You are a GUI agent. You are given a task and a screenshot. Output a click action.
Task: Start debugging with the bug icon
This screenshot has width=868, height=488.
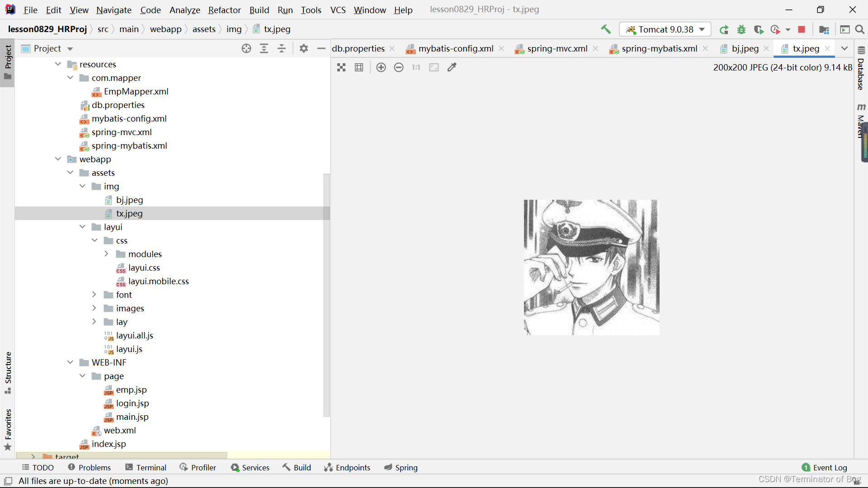click(x=741, y=29)
